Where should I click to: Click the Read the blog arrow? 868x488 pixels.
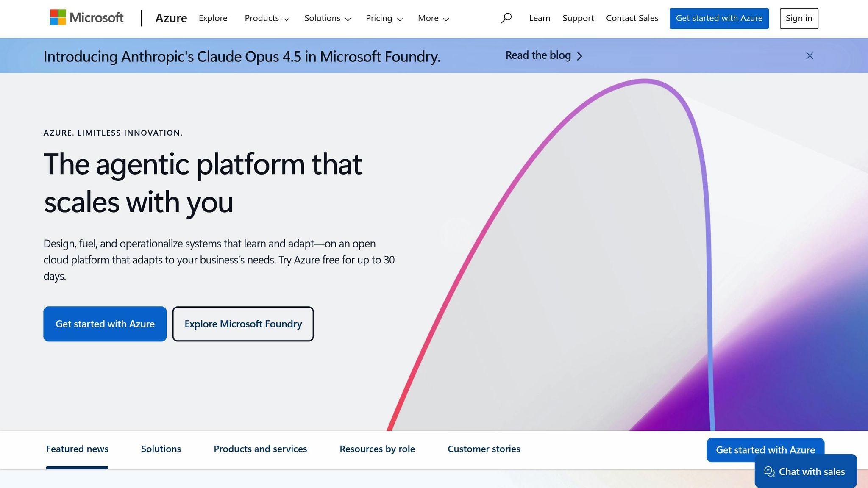[579, 56]
